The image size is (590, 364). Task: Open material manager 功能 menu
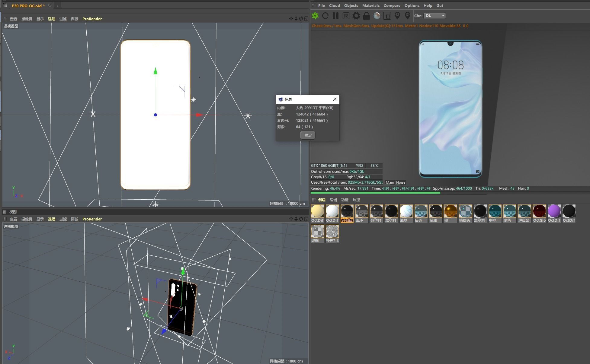pyautogui.click(x=345, y=200)
